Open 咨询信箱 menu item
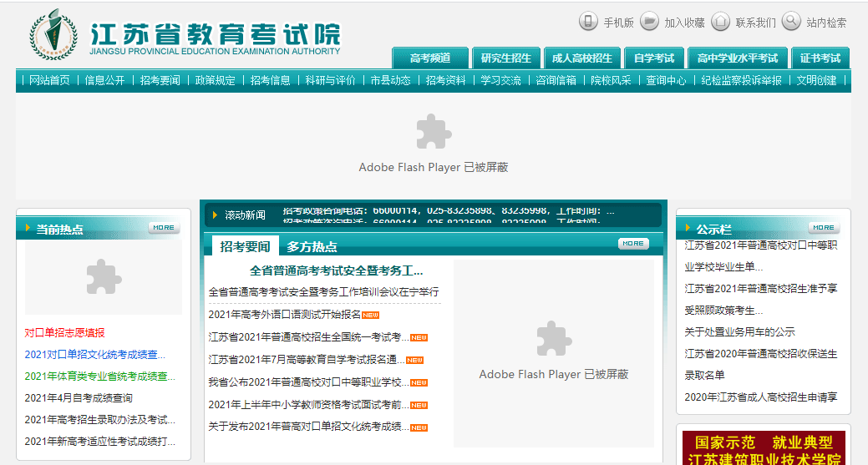 point(556,80)
